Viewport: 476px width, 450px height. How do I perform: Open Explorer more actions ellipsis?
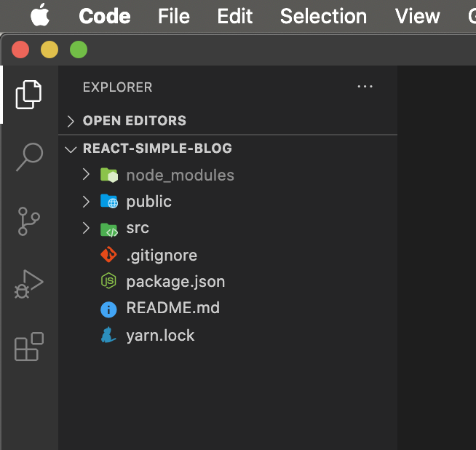[365, 87]
